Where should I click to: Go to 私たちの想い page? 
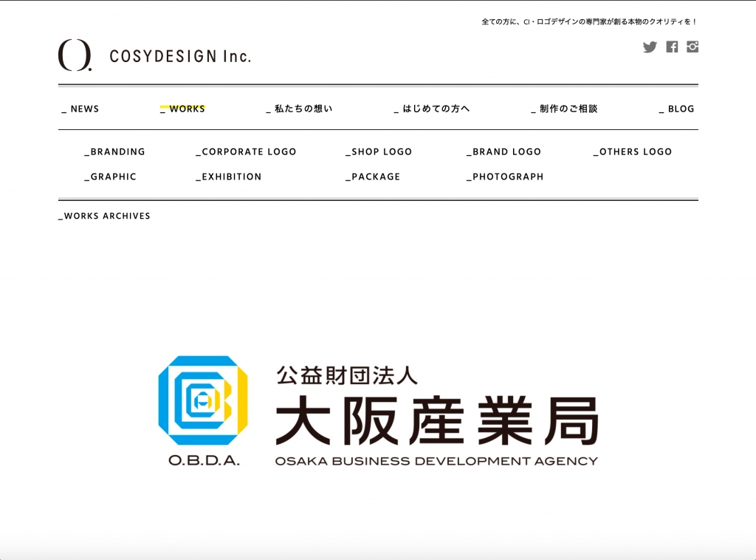coord(299,109)
